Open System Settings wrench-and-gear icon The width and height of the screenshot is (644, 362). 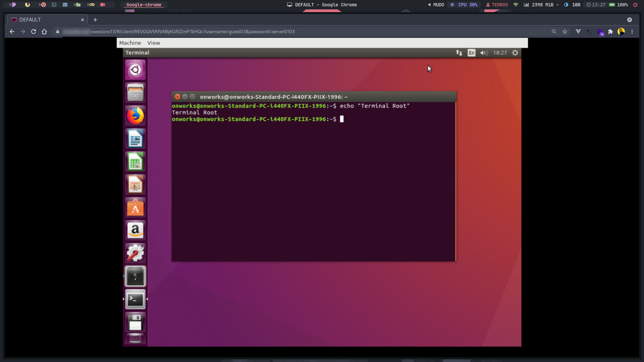click(x=135, y=253)
